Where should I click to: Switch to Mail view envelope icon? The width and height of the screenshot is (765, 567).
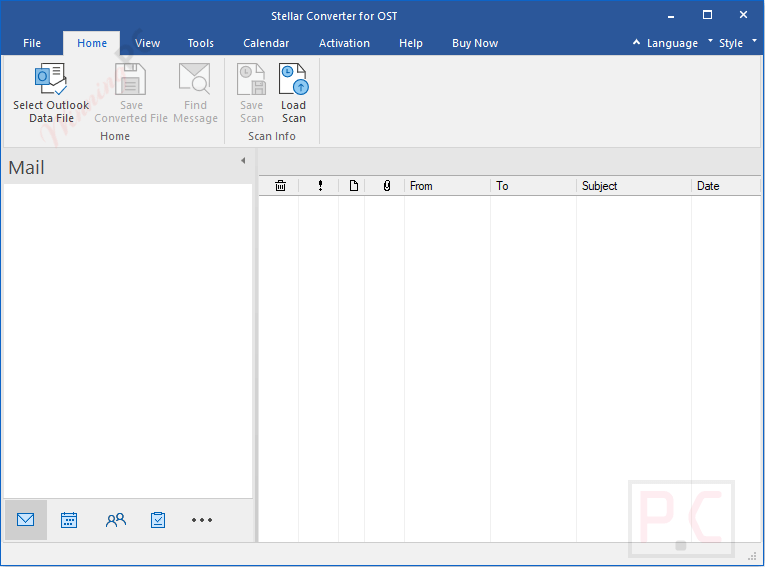click(25, 520)
